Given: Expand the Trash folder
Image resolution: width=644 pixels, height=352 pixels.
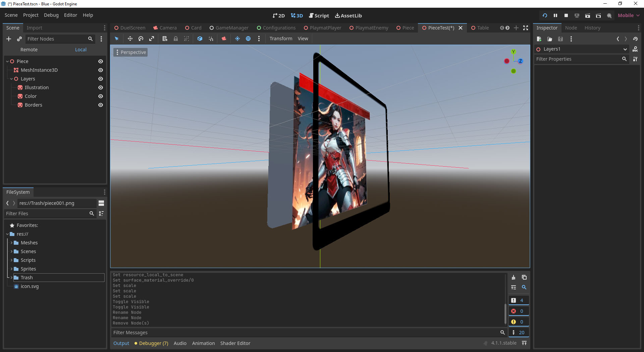Looking at the screenshot, I should coord(11,278).
